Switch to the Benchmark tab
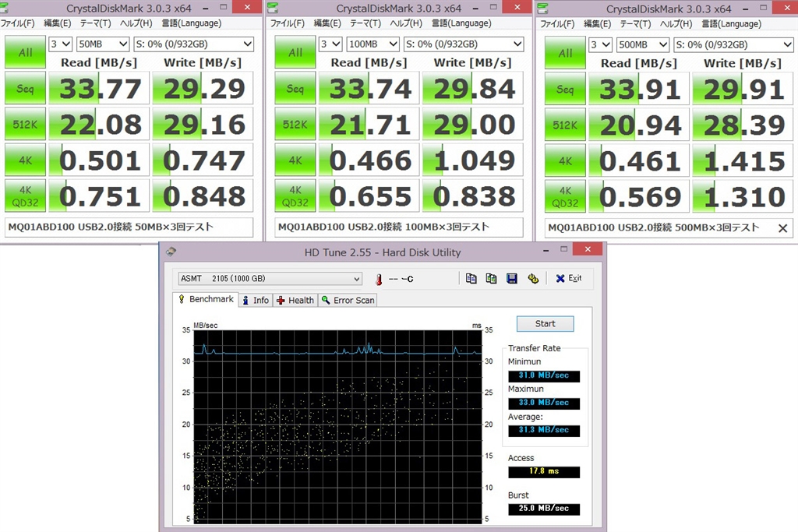The height and width of the screenshot is (532, 798). (x=206, y=299)
